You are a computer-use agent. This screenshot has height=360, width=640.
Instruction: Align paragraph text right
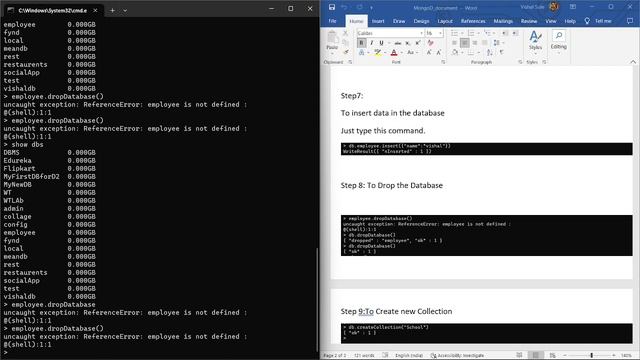pos(474,43)
